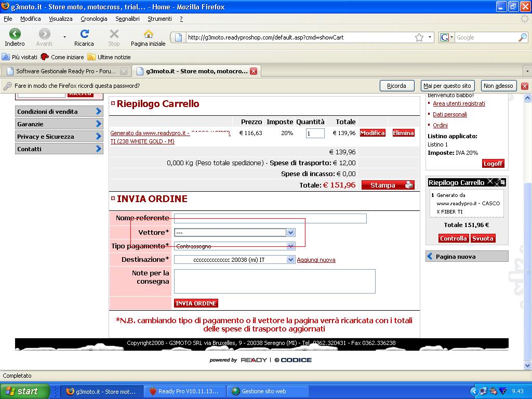Open the Destinazione dropdown
Screen dimensions: 532x399
tap(235, 260)
